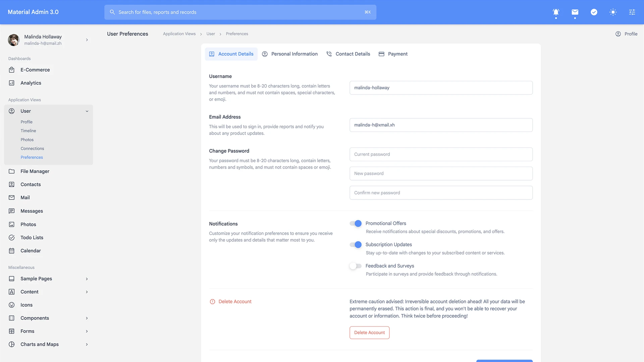
Task: Click the Forms table icon
Action: click(x=12, y=331)
